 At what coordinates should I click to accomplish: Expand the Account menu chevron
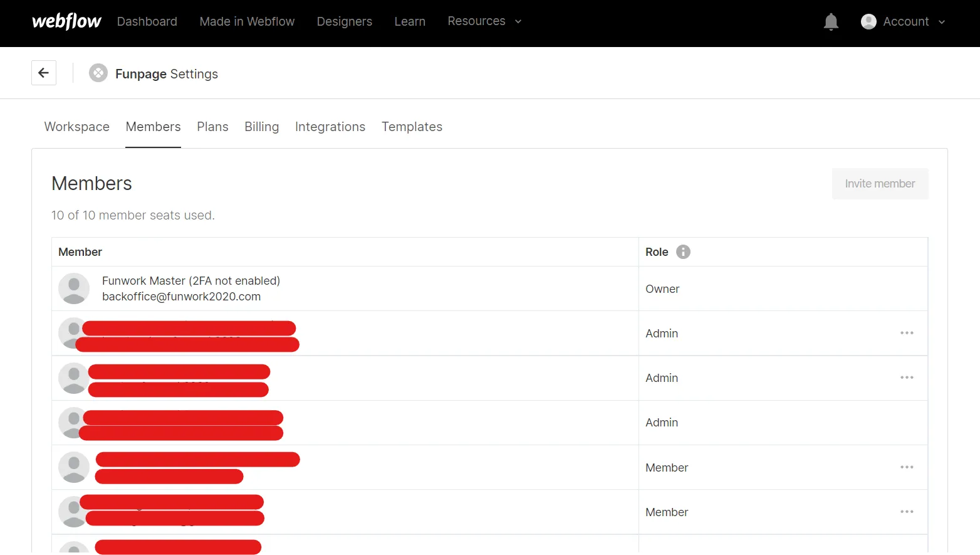[942, 22]
